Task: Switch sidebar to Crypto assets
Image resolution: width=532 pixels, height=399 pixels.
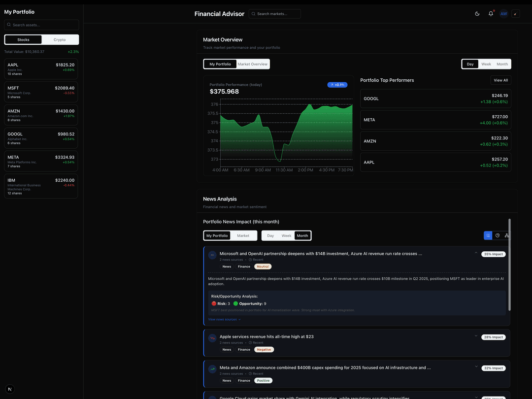Action: point(60,39)
